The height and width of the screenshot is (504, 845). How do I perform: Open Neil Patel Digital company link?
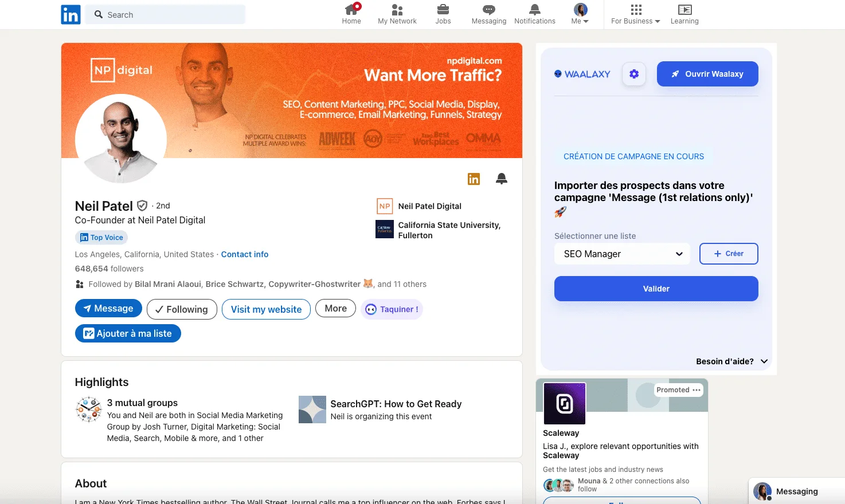[x=430, y=206]
